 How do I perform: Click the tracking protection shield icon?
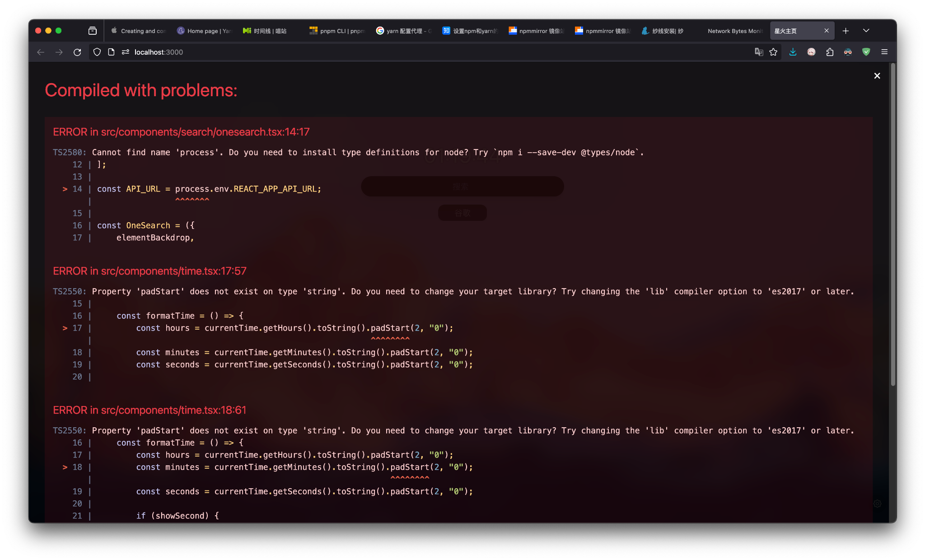(97, 52)
